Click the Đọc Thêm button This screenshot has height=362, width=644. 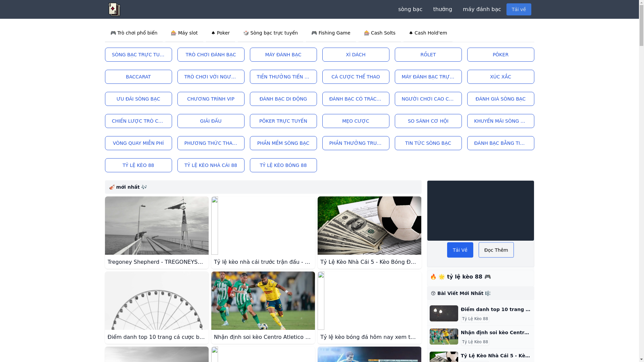[496, 250]
